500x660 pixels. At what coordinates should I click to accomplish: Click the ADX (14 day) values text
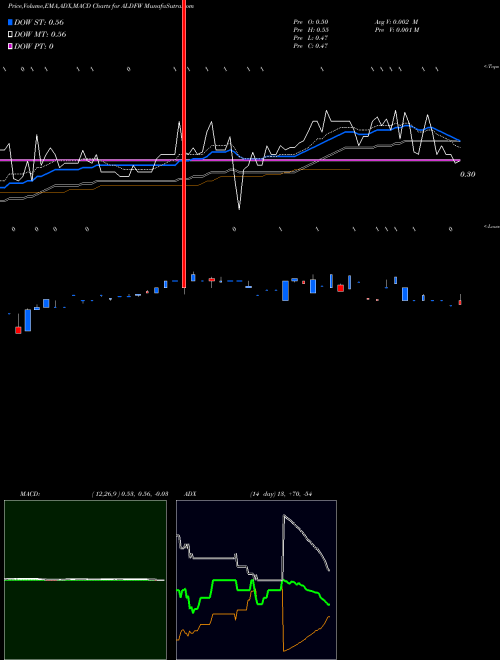[281, 494]
